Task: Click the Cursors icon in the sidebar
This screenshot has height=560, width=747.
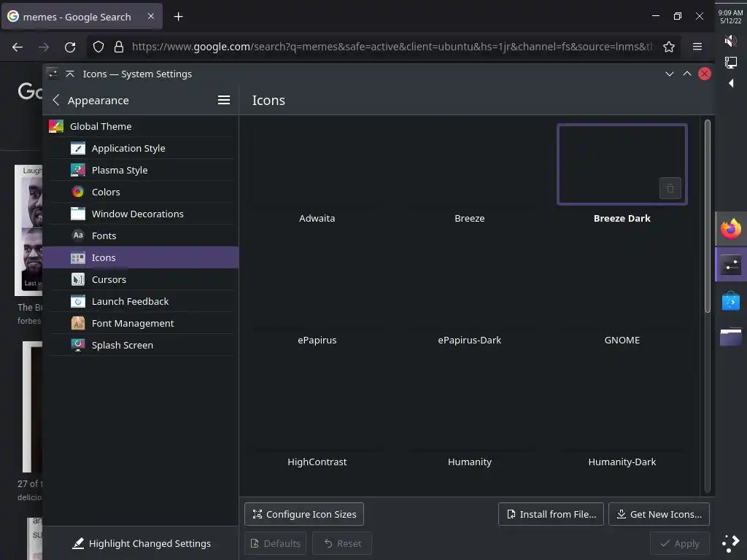Action: pos(77,279)
